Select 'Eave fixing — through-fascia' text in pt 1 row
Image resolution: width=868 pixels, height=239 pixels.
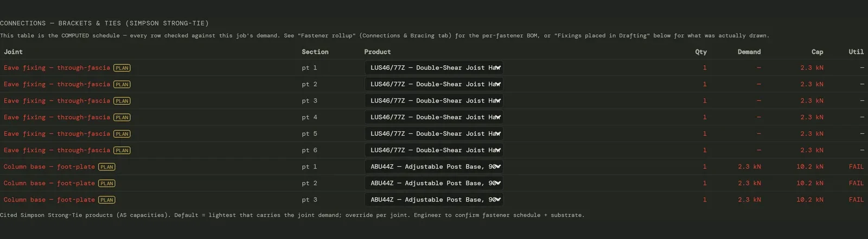[x=57, y=68]
